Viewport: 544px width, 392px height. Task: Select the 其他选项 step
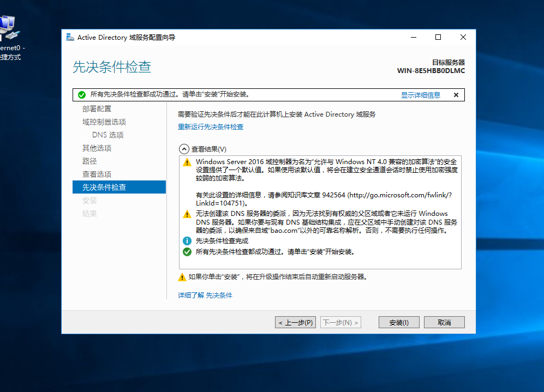point(97,148)
